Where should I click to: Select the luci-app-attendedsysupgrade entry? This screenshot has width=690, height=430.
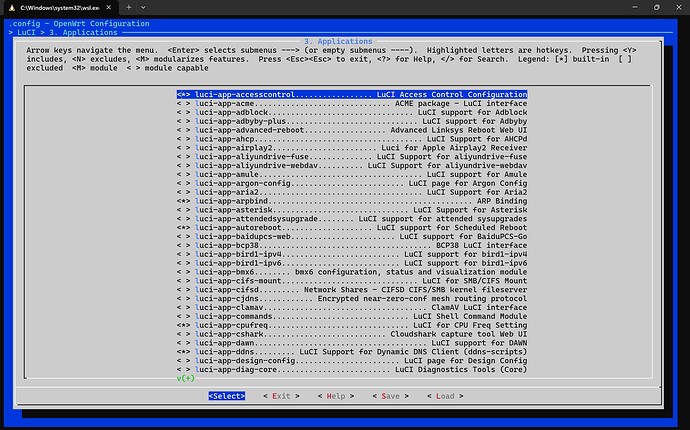[x=352, y=219]
